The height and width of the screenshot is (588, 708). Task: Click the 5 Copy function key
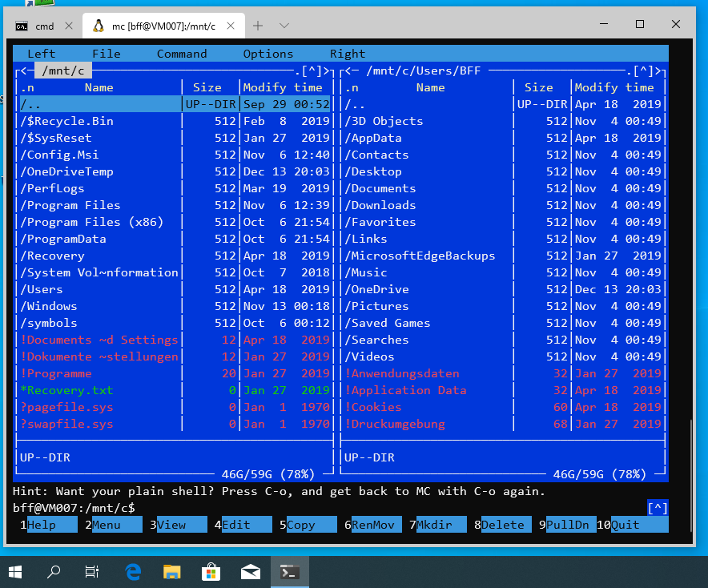308,525
